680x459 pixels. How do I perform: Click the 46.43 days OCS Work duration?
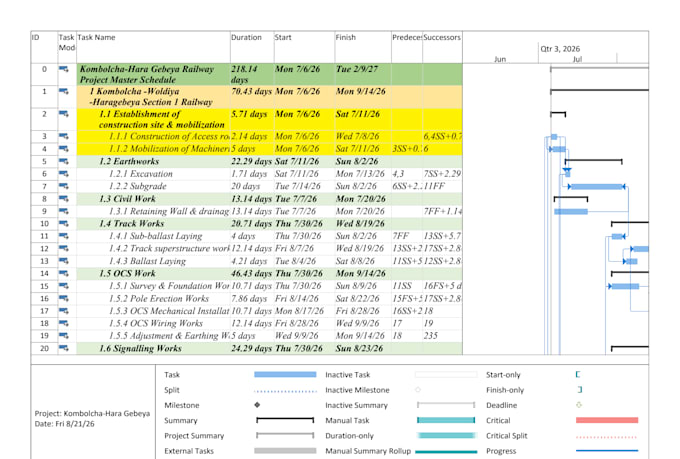point(252,273)
